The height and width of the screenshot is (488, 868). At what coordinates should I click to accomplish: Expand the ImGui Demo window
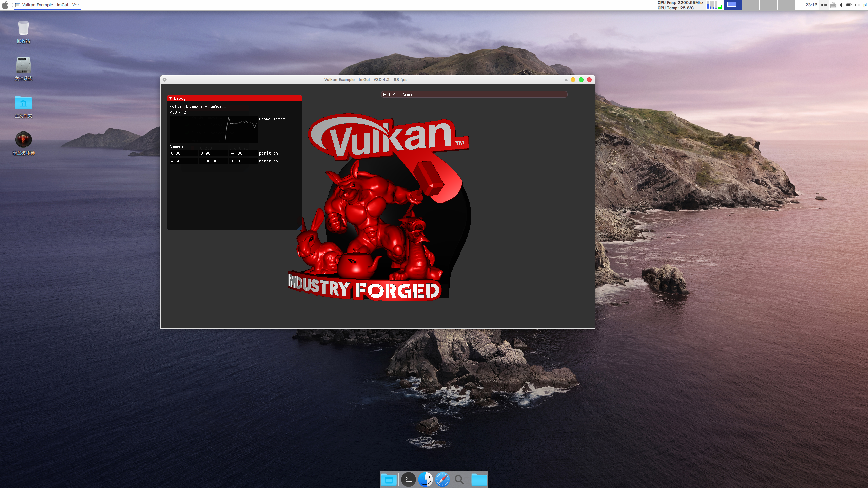point(384,95)
